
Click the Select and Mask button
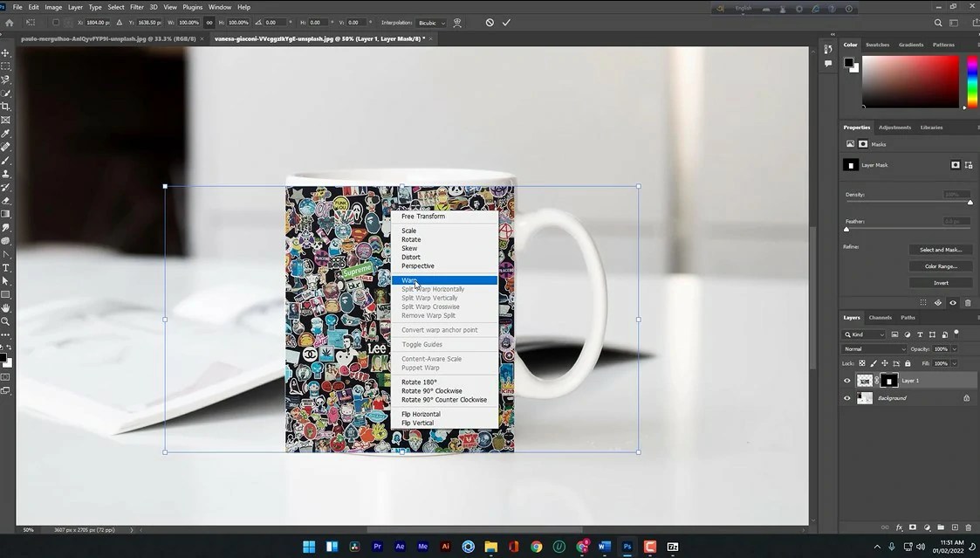pyautogui.click(x=940, y=250)
